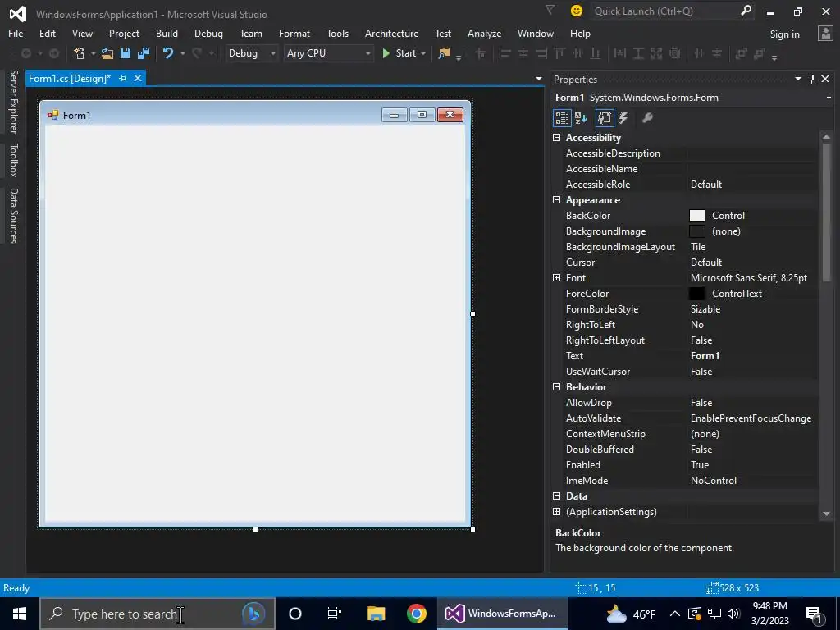Open the document tabs overflow dropdown
This screenshot has width=840, height=630.
538,79
